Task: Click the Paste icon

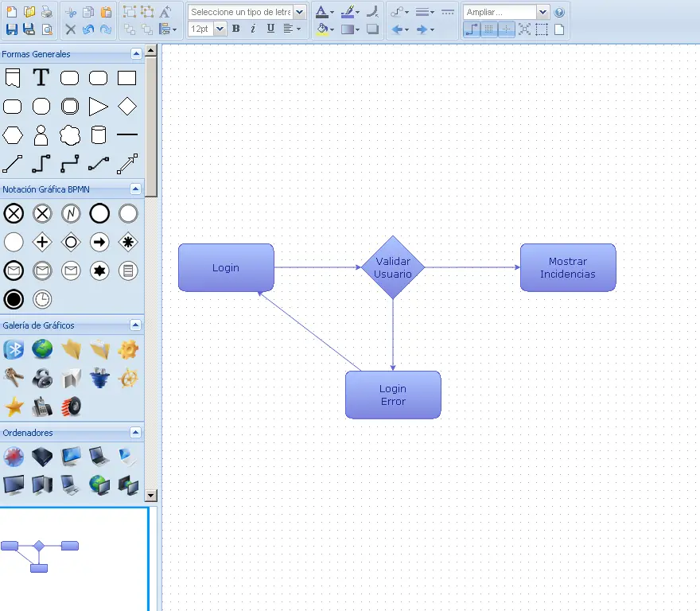Action: point(105,12)
